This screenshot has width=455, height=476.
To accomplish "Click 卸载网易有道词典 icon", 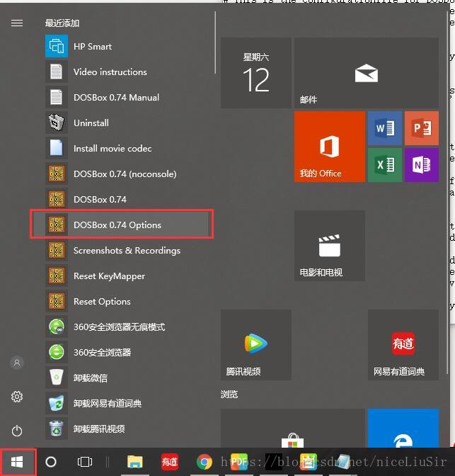I will [57, 403].
